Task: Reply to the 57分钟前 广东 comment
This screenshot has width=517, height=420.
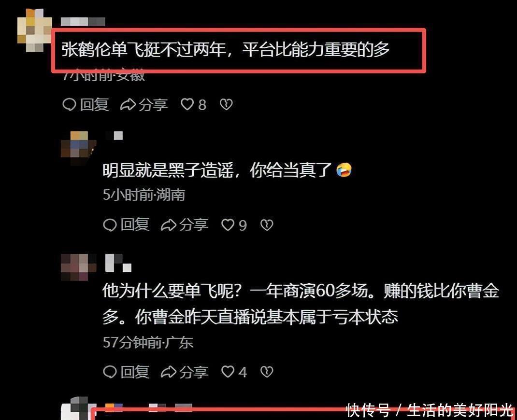Action: pyautogui.click(x=126, y=372)
